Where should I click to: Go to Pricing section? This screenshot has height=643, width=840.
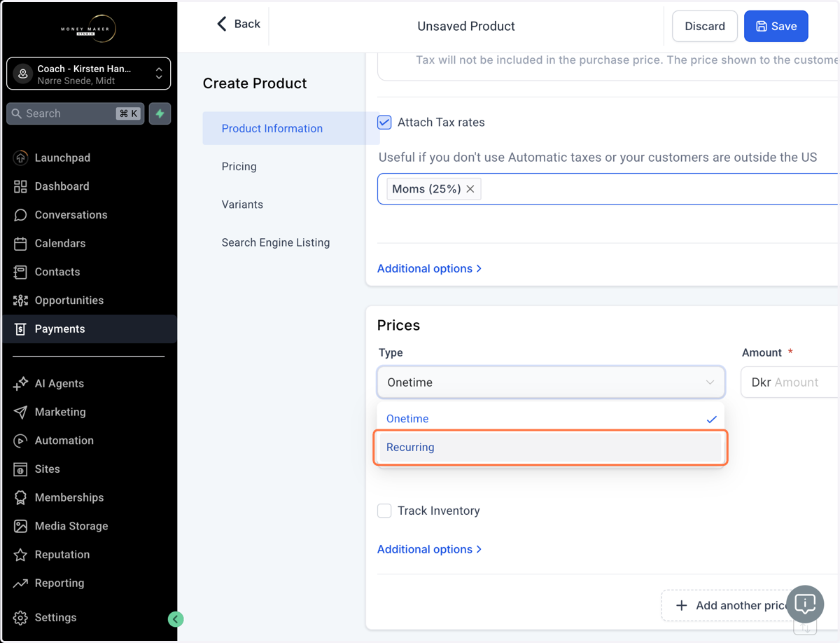click(239, 167)
